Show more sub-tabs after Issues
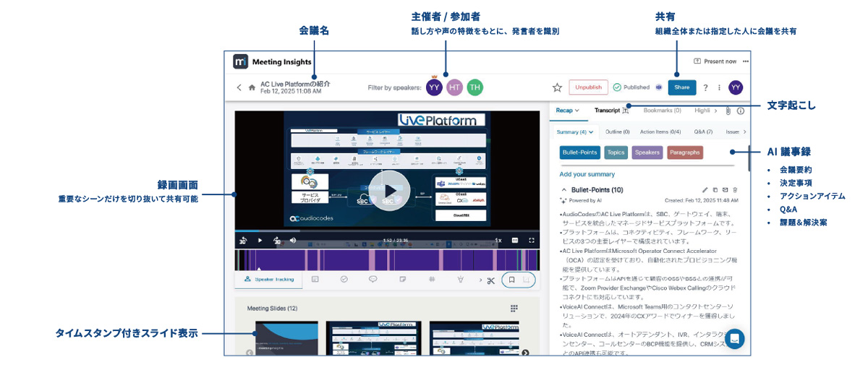This screenshot has height=370, width=868. tap(744, 132)
